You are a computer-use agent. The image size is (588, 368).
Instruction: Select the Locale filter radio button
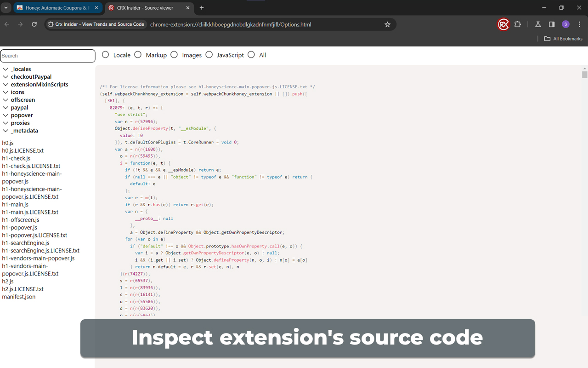106,55
